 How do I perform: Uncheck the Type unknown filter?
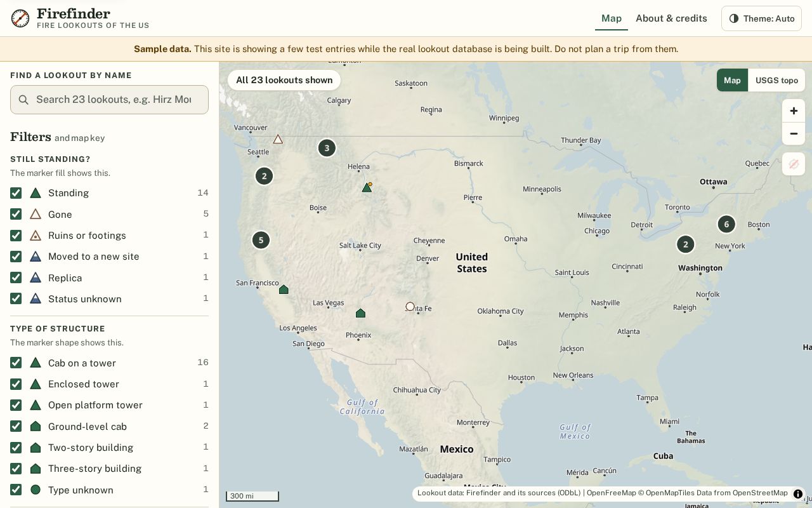(x=16, y=490)
